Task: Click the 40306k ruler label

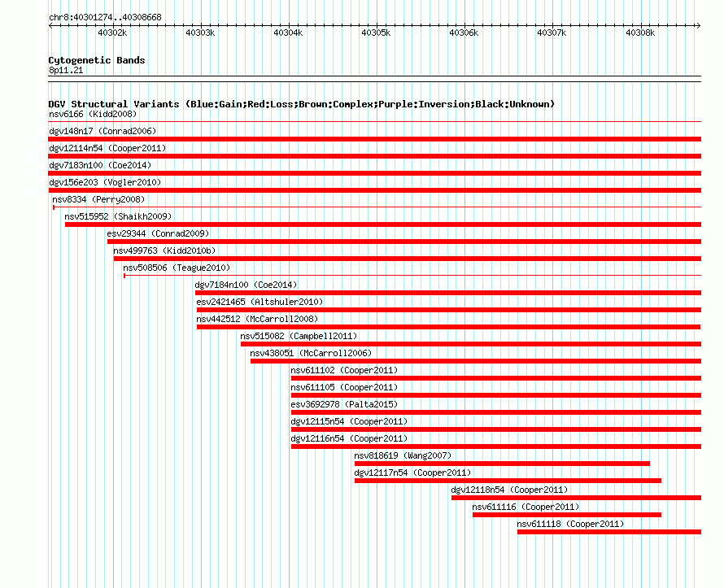Action: click(x=464, y=33)
